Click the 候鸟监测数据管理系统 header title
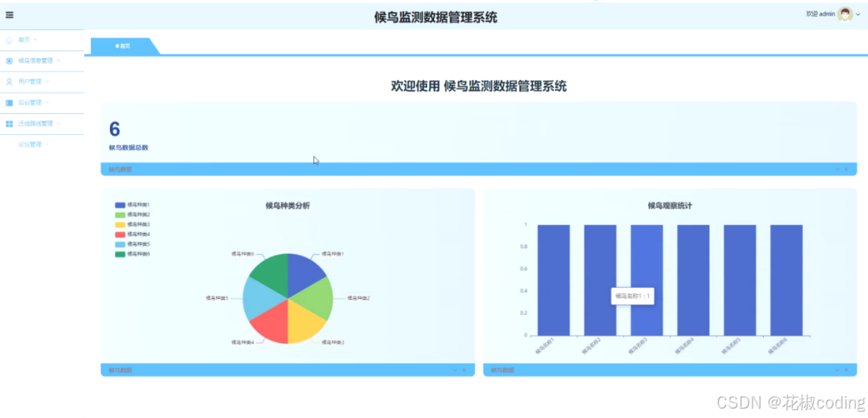The width and height of the screenshot is (868, 418). (x=436, y=18)
